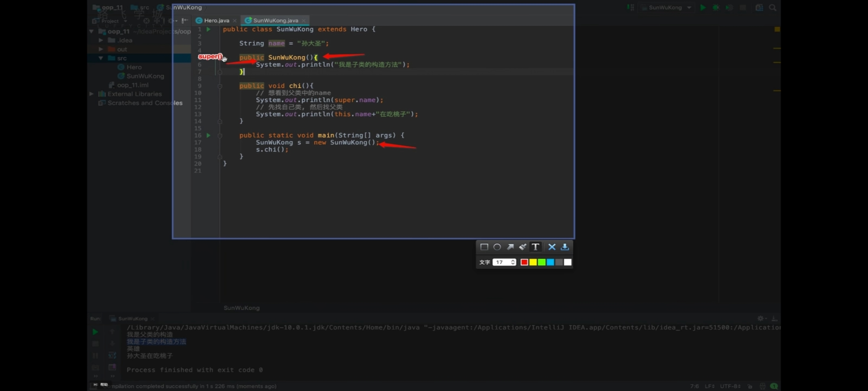The height and width of the screenshot is (391, 868).
Task: Expand the .idea folder
Action: pyautogui.click(x=101, y=40)
